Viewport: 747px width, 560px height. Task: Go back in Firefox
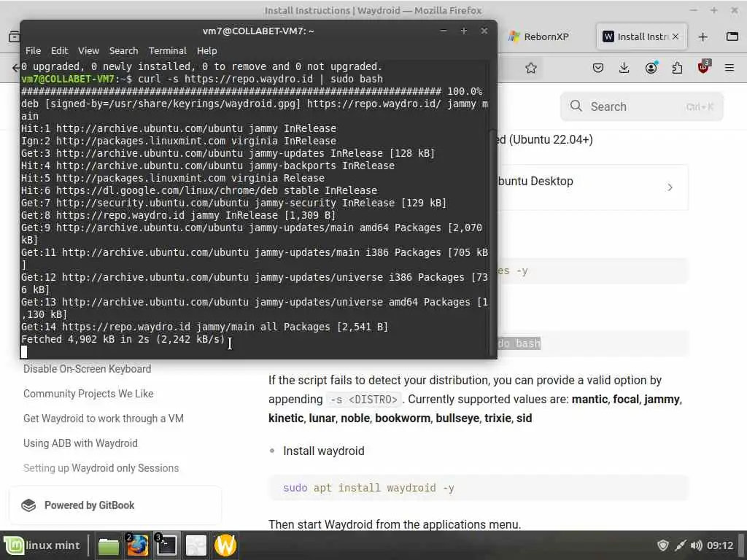tap(15, 68)
